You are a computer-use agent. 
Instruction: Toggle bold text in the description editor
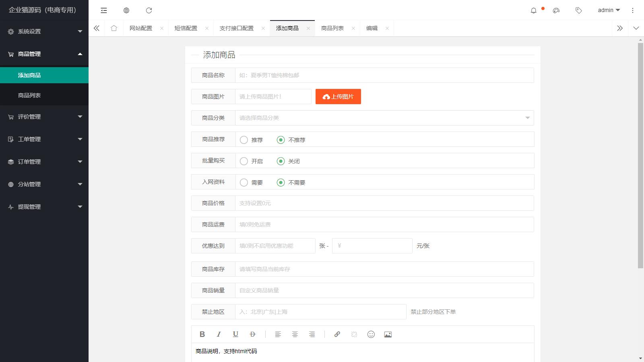[202, 334]
